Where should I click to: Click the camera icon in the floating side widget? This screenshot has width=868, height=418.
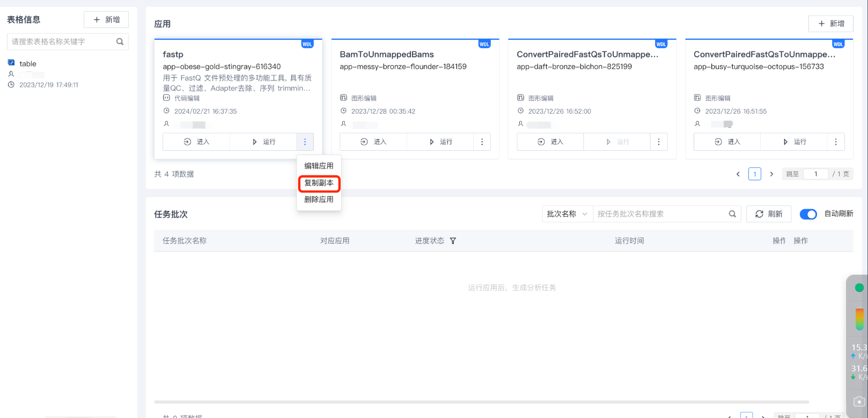coord(859,401)
